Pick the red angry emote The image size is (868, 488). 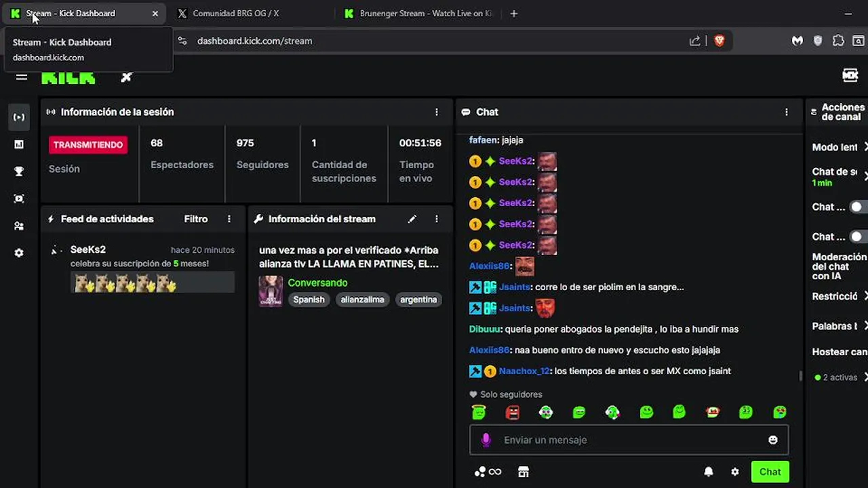coord(512,411)
